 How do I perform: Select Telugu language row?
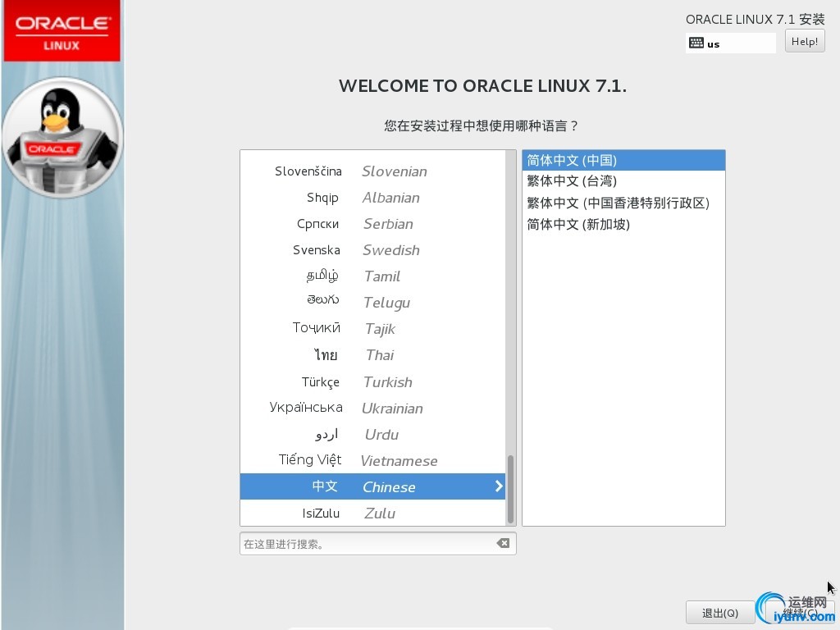[x=373, y=303]
